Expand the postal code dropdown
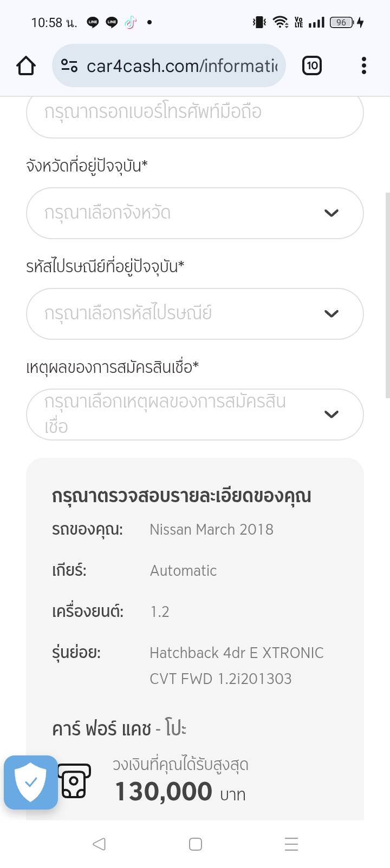 pos(194,314)
